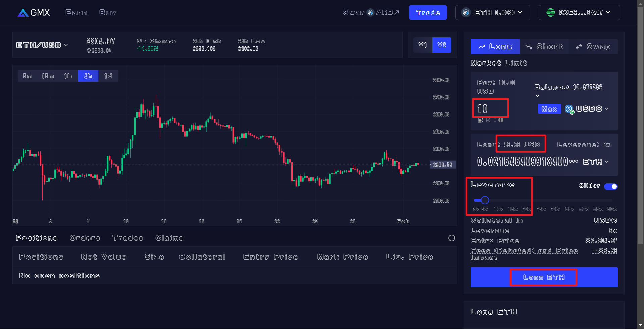Click the GMX logo icon

click(23, 13)
